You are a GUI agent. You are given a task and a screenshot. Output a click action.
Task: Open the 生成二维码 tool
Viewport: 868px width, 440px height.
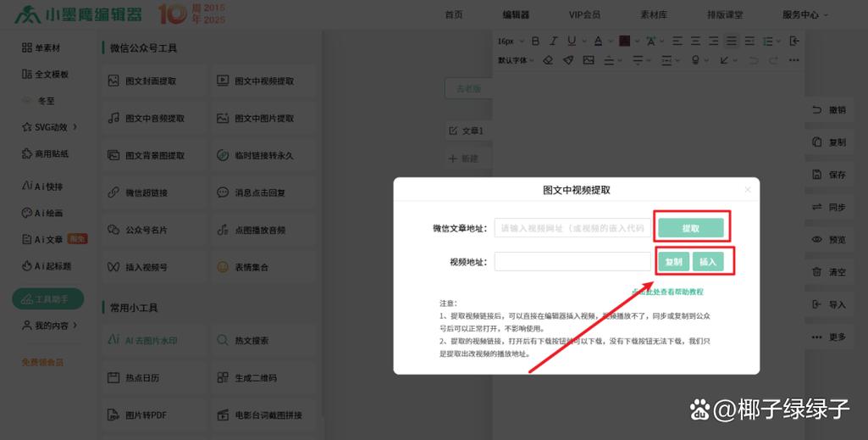tap(263, 377)
